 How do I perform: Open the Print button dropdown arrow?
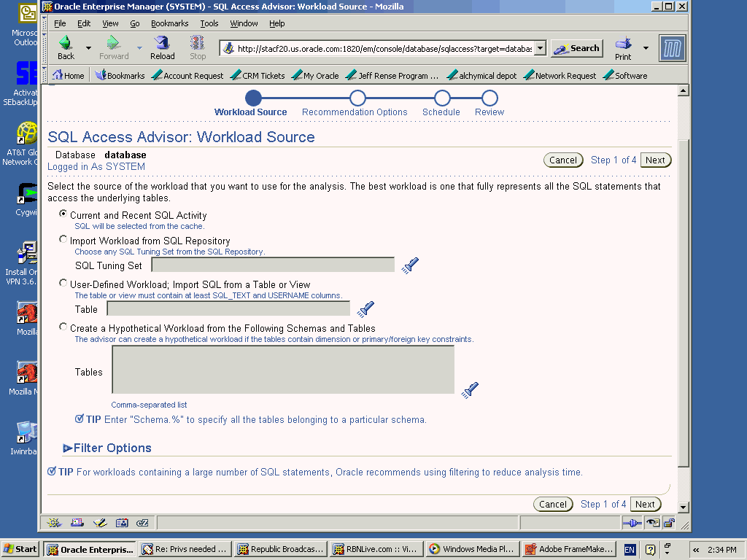pyautogui.click(x=646, y=48)
